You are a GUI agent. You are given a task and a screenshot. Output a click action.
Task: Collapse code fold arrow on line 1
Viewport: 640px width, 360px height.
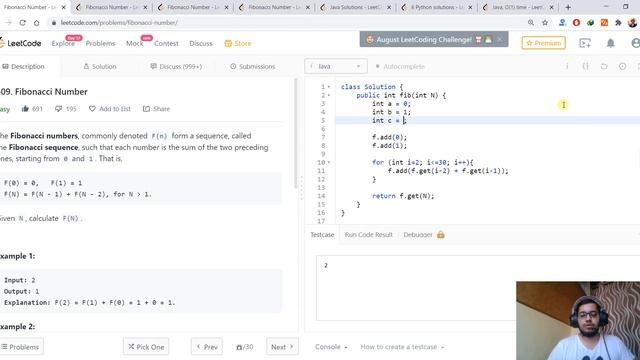[x=329, y=87]
